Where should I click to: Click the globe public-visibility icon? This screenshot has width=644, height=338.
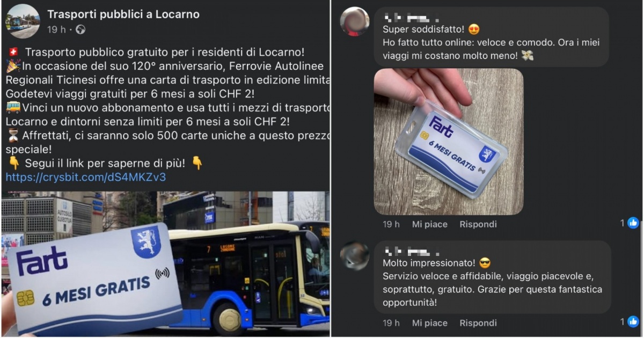pyautogui.click(x=80, y=30)
